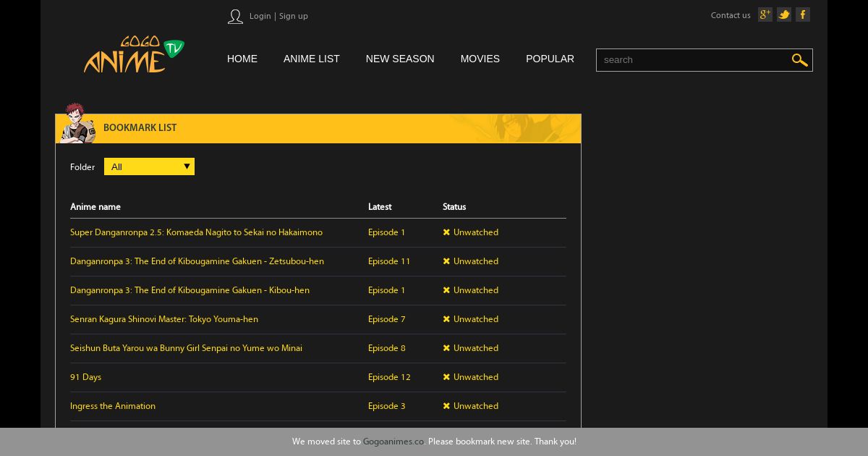The height and width of the screenshot is (456, 868).
Task: Open MOVIES menu item
Action: coord(480,59)
